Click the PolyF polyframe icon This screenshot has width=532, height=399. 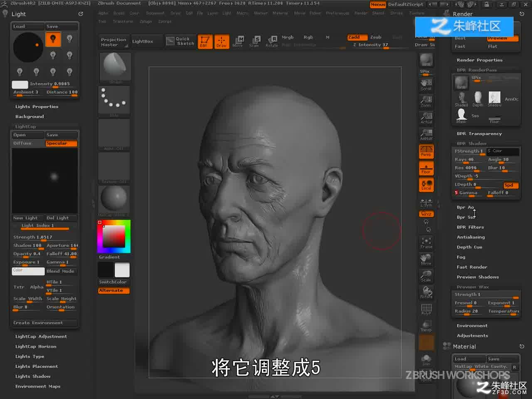(426, 309)
